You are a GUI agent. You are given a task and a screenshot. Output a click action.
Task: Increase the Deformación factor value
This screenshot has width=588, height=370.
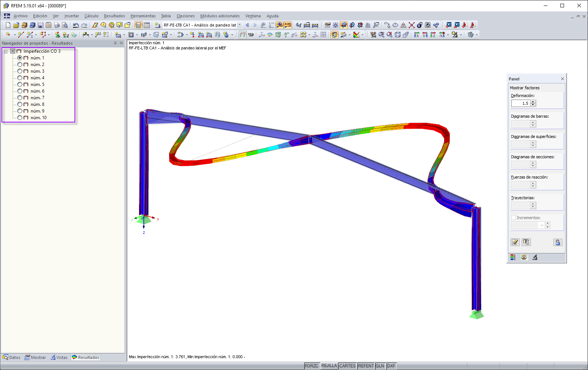coord(533,102)
